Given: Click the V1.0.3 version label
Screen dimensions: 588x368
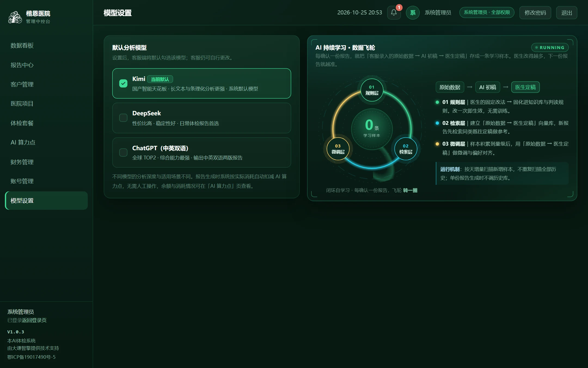Looking at the screenshot, I should (x=16, y=332).
